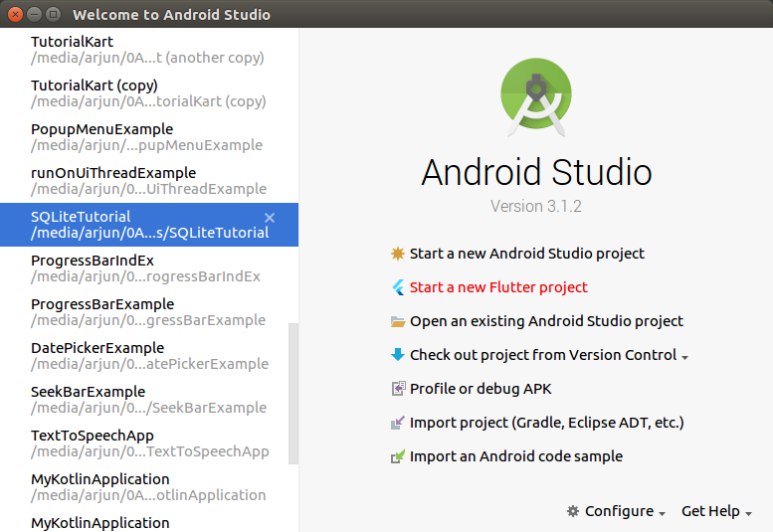Open SeekBarExample project
The height and width of the screenshot is (532, 773).
tap(149, 400)
